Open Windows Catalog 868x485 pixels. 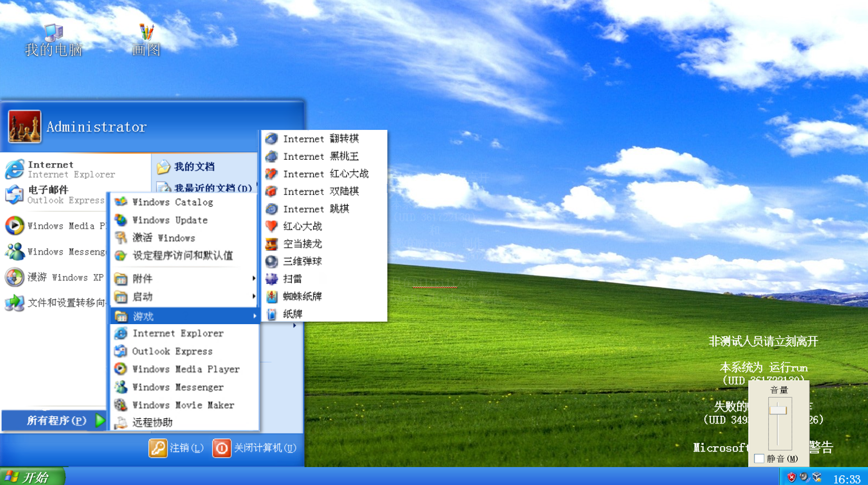[x=184, y=202]
